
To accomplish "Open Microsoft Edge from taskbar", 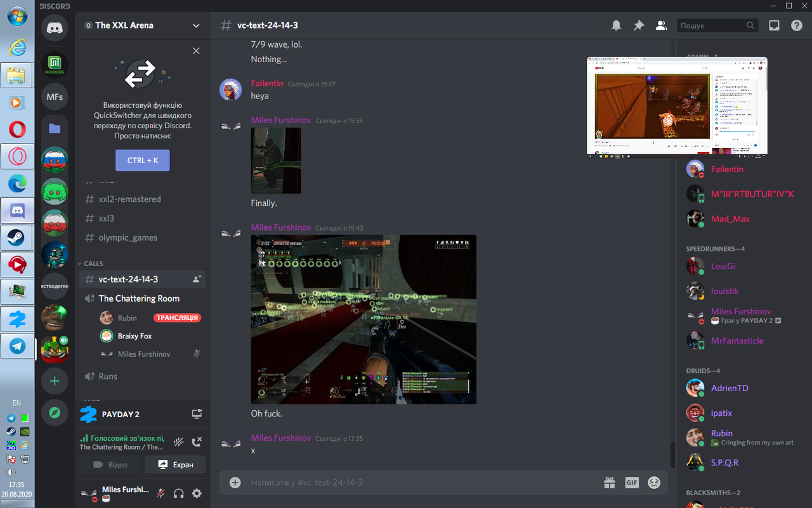I will click(17, 183).
